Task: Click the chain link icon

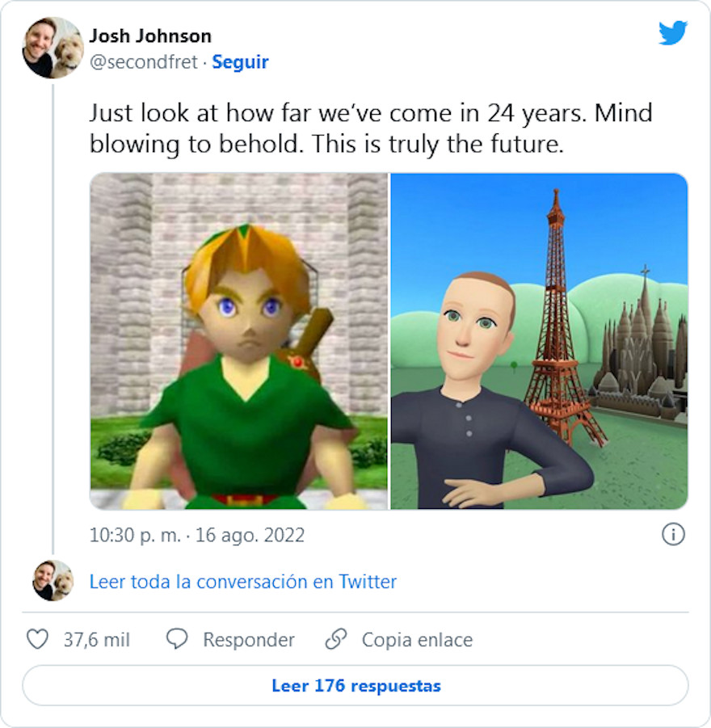Action: [335, 640]
